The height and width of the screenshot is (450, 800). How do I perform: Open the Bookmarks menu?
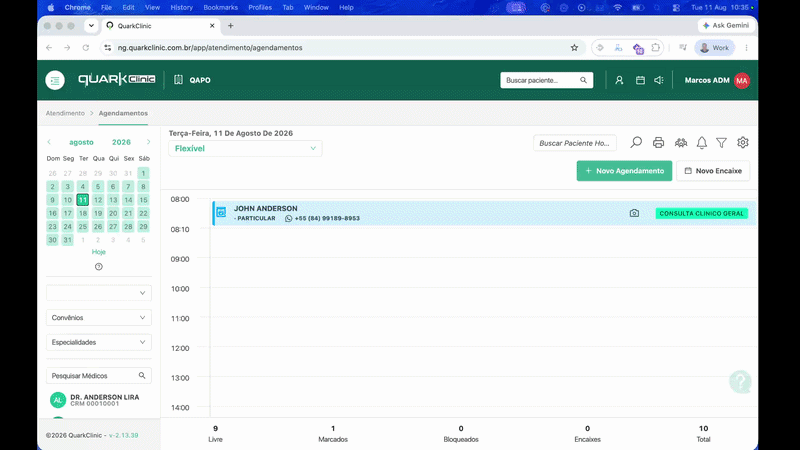tap(220, 7)
